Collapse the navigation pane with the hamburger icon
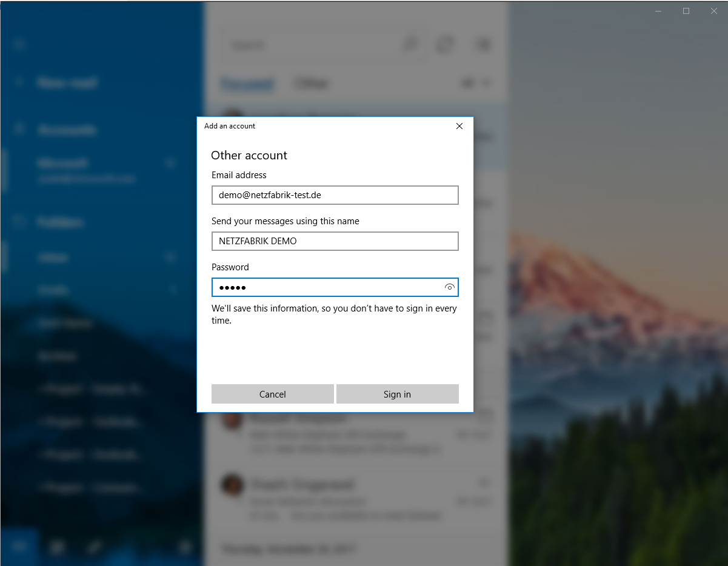The width and height of the screenshot is (728, 566). coord(18,44)
